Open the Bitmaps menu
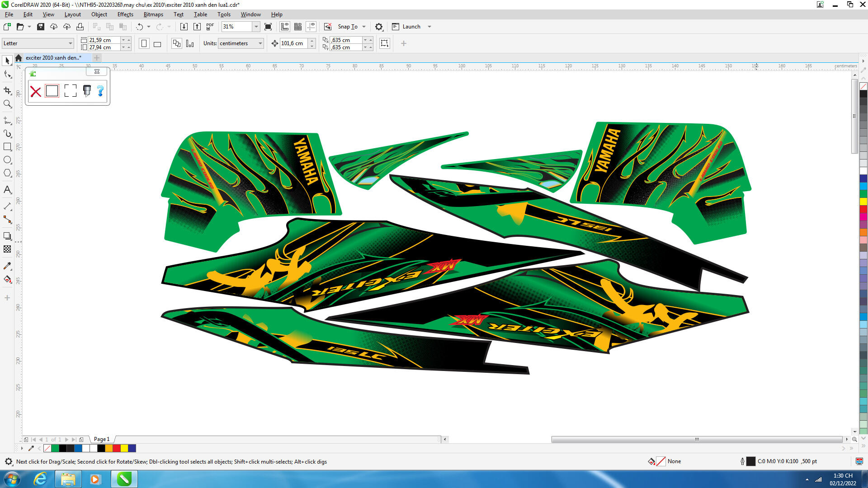This screenshot has height=488, width=868. pyautogui.click(x=153, y=14)
